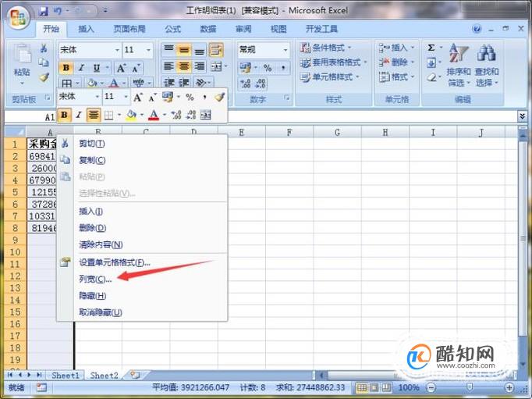This screenshot has width=532, height=399.
Task: Click the AutoSum sigma icon
Action: tap(431, 48)
